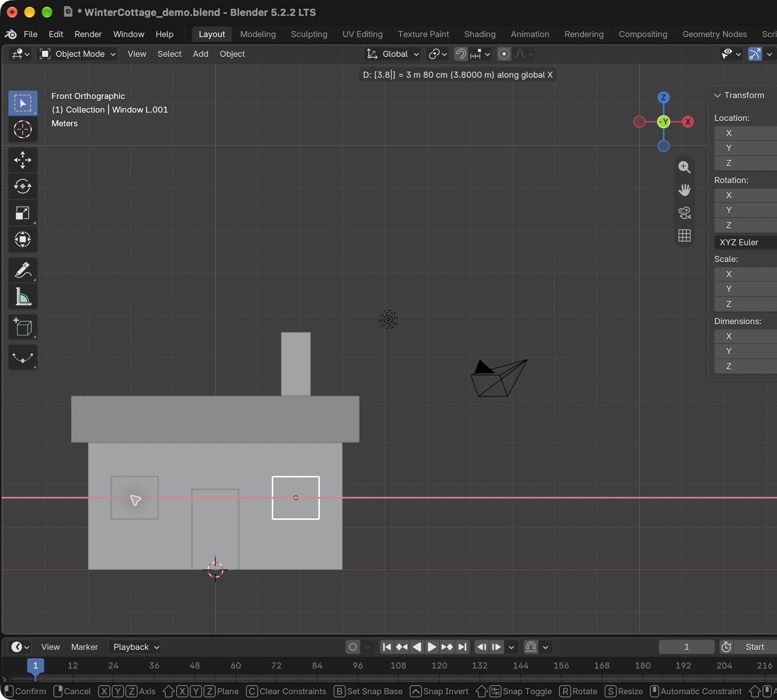Open selectability and visibility dropdown

(731, 54)
